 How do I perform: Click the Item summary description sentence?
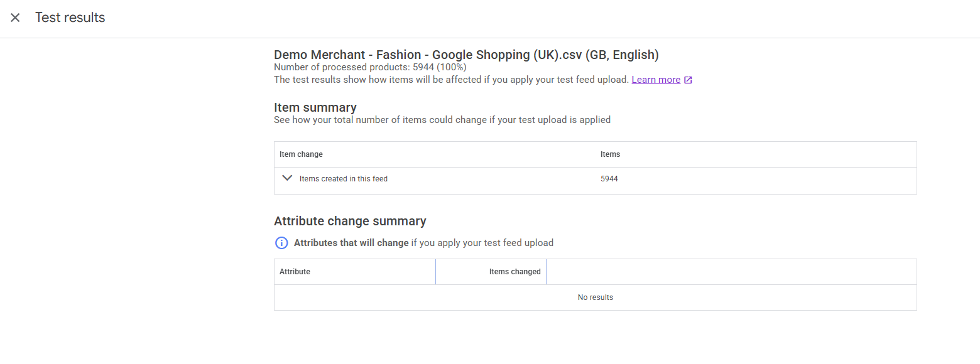[442, 120]
